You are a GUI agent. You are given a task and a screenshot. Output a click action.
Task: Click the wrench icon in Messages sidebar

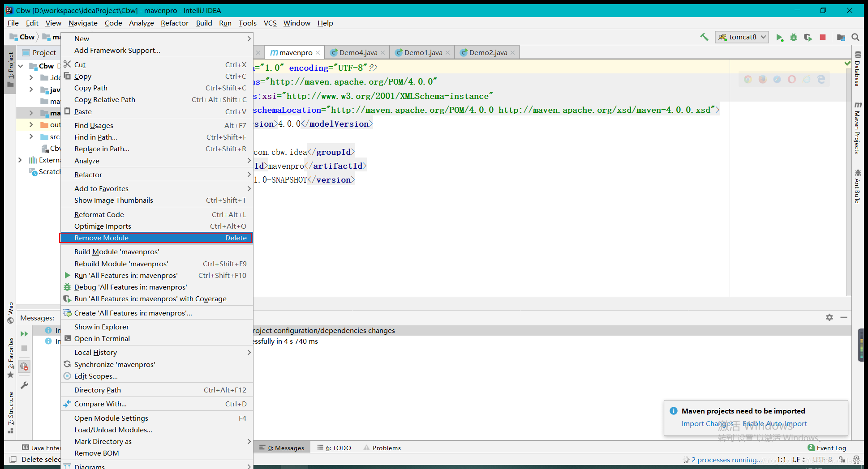(x=24, y=385)
